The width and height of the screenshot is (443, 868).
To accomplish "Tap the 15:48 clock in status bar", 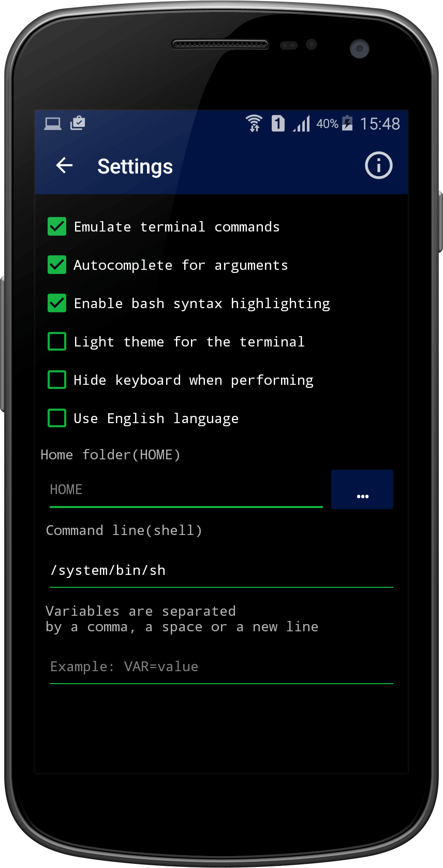I will click(380, 124).
